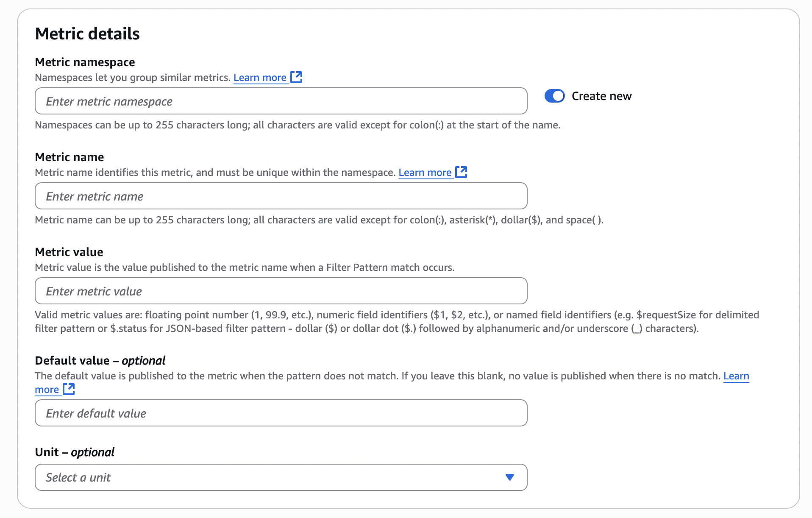Click external link icon under Default value description
812x518 pixels.
[69, 389]
